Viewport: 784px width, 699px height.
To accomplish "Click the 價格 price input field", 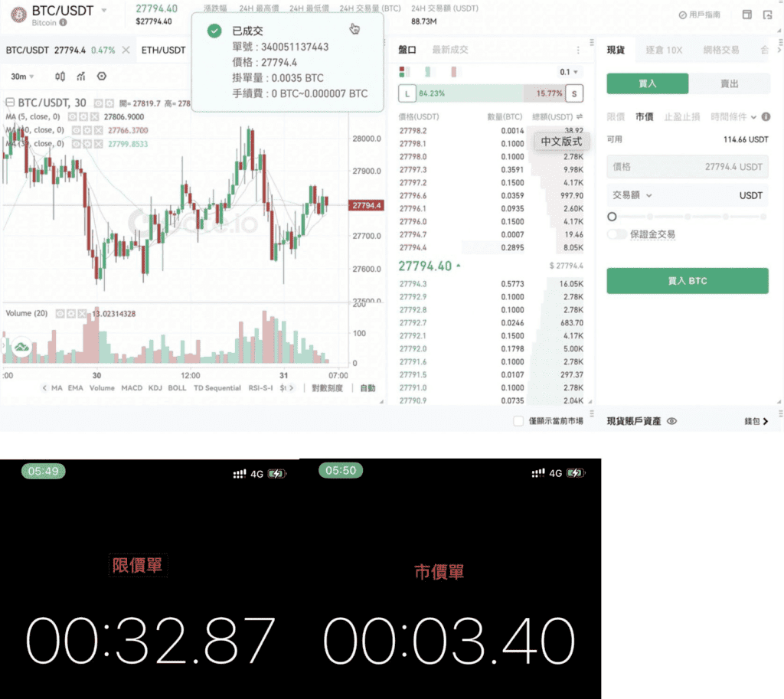I will (x=688, y=166).
